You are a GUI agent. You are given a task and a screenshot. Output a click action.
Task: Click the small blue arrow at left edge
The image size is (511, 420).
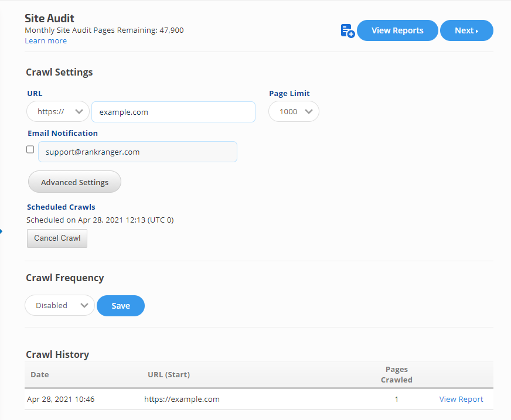[x=1, y=232]
